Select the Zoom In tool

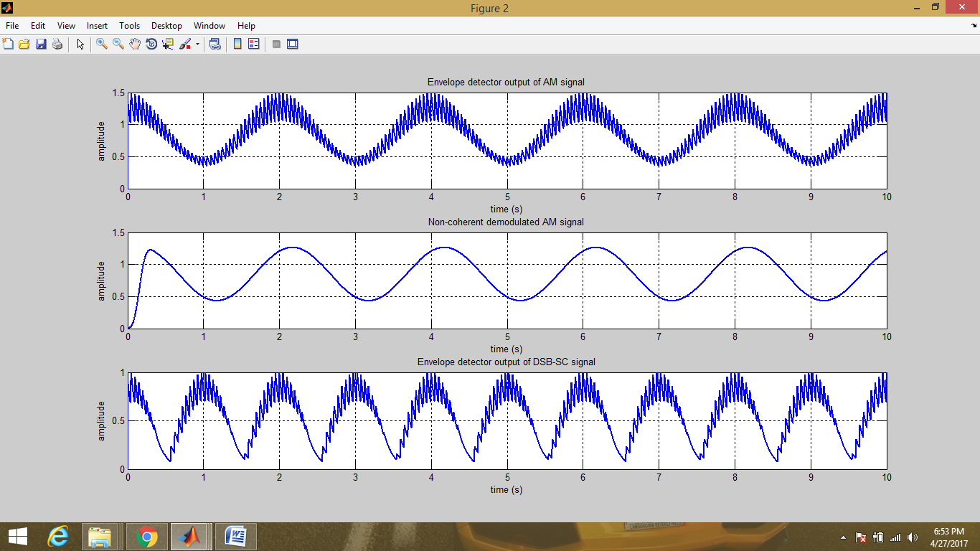coord(102,44)
